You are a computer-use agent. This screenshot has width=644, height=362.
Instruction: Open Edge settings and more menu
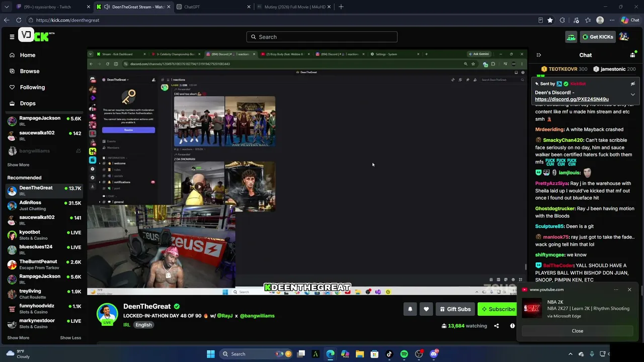(x=612, y=20)
